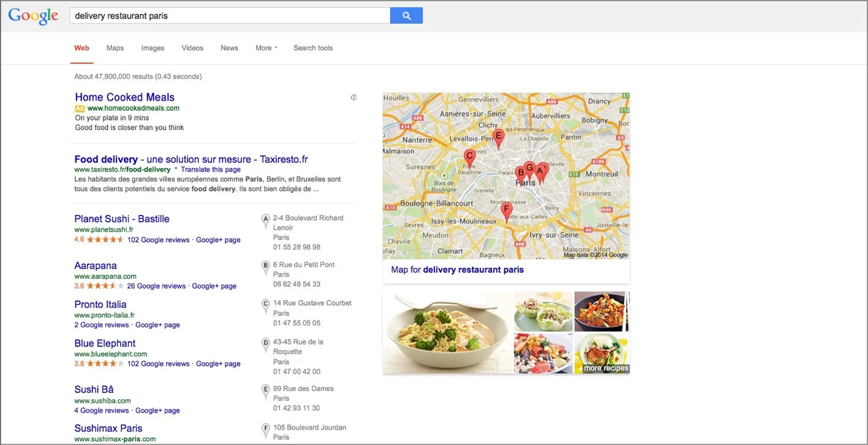Click the star rating for Blue Elephant
Viewport: 868px width, 445px height.
(x=105, y=363)
